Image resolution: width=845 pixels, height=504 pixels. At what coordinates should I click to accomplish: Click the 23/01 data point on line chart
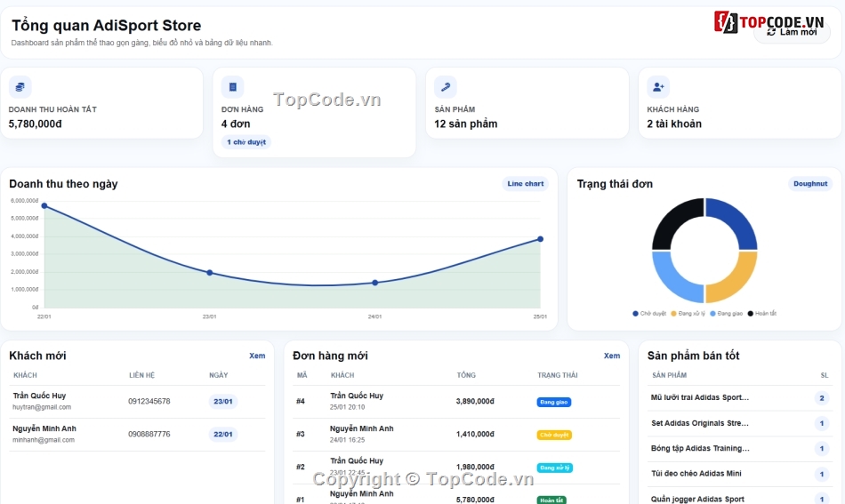[x=210, y=273]
